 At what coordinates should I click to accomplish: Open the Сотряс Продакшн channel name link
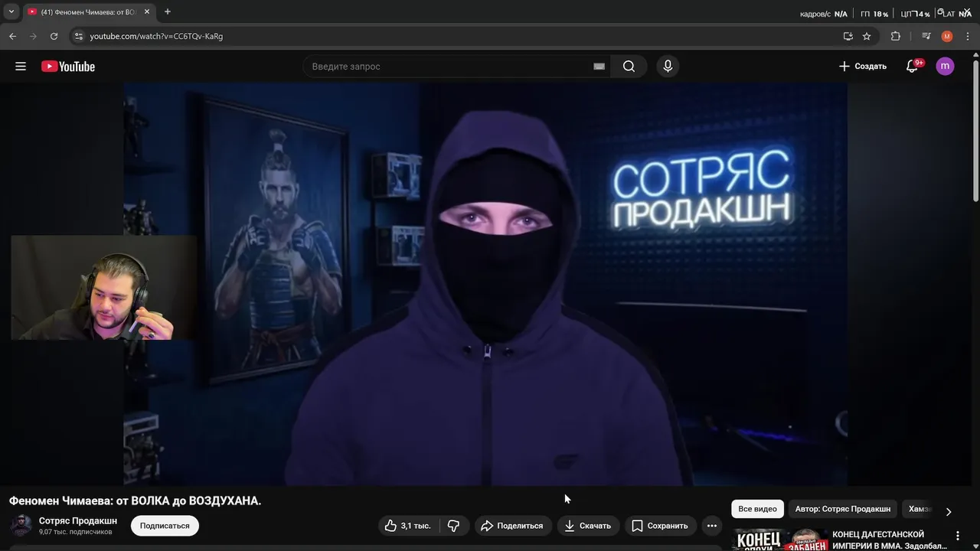78,521
